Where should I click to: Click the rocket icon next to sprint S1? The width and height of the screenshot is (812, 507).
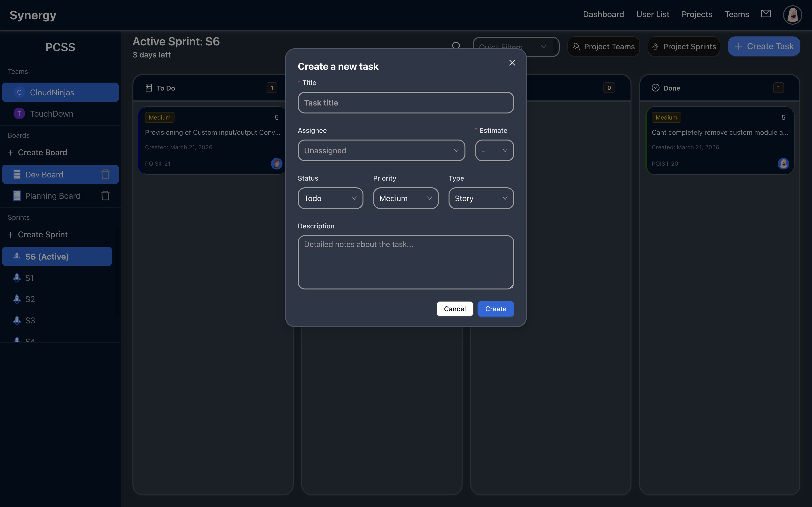pyautogui.click(x=17, y=278)
